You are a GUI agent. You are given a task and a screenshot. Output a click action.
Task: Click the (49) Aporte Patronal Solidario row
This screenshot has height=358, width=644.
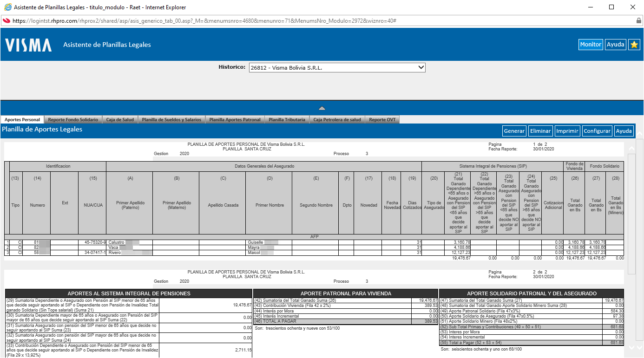click(x=532, y=311)
